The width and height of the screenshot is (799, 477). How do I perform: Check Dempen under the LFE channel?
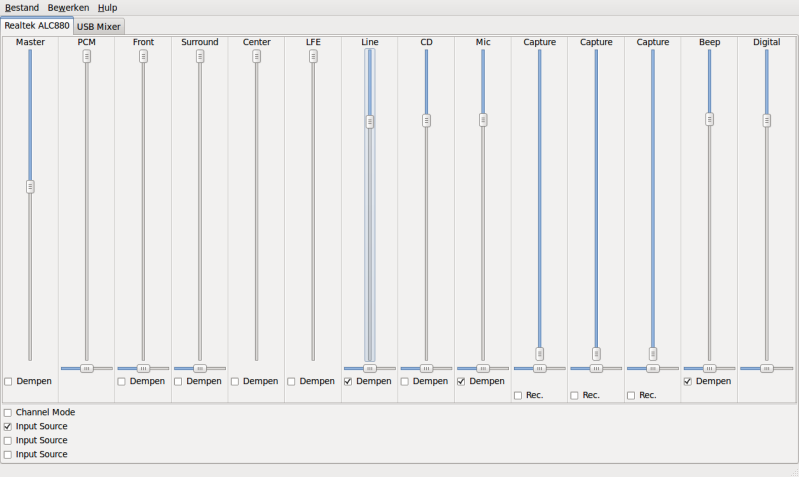click(292, 381)
